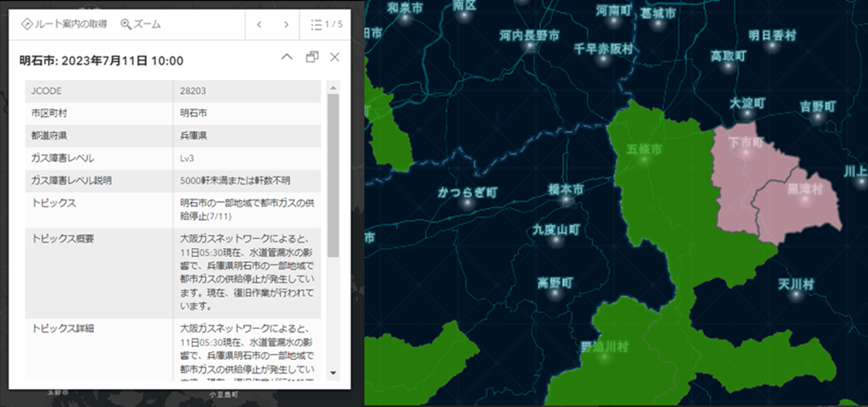Go to previous feature with left arrow

[259, 25]
